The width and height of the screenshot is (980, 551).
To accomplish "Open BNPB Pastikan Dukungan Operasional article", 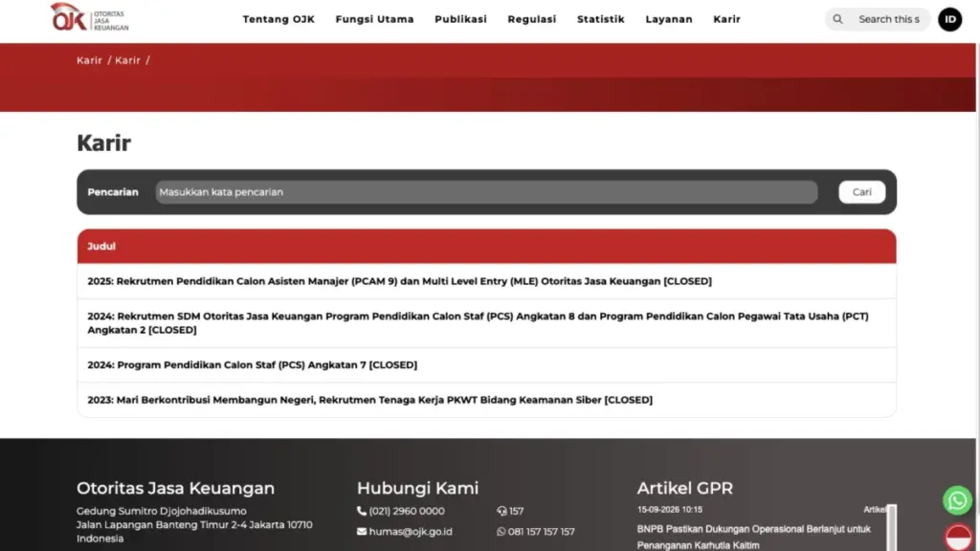I will pyautogui.click(x=754, y=537).
